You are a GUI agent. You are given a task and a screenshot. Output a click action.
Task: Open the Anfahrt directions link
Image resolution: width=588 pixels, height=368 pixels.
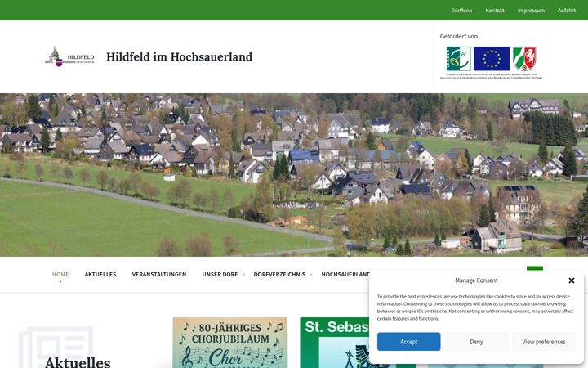(x=566, y=10)
